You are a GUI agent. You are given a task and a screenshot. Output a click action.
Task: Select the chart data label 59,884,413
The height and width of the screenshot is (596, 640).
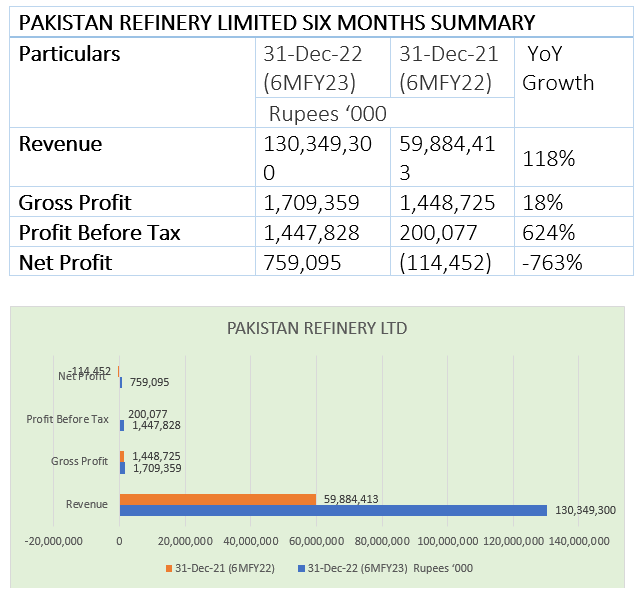(351, 499)
